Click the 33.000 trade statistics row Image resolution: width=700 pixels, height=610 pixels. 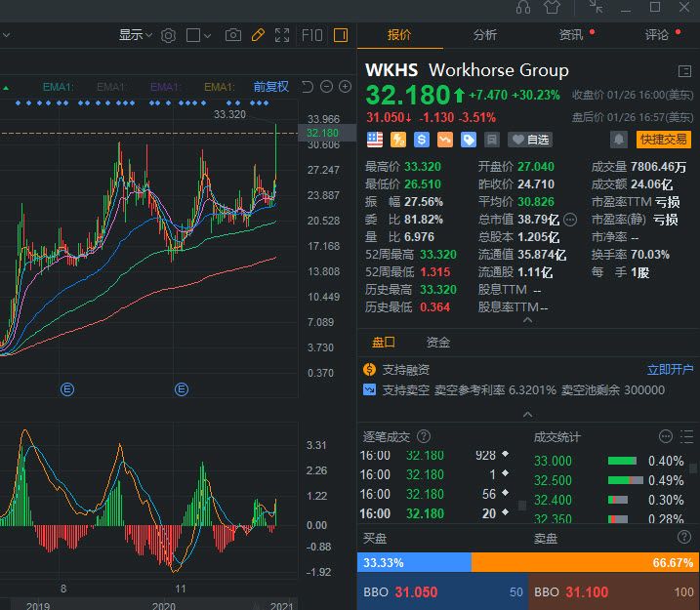tap(609, 461)
